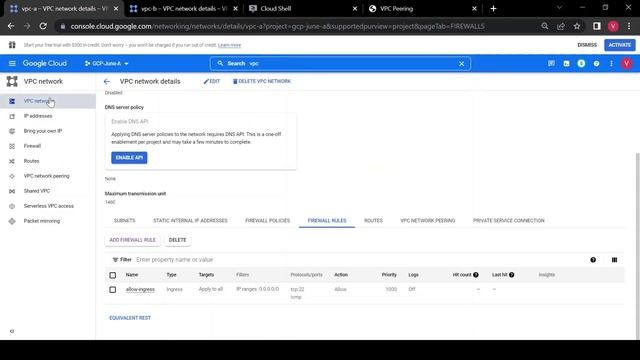640x360 pixels.
Task: Follow the Learn more link in banner
Action: [229, 45]
